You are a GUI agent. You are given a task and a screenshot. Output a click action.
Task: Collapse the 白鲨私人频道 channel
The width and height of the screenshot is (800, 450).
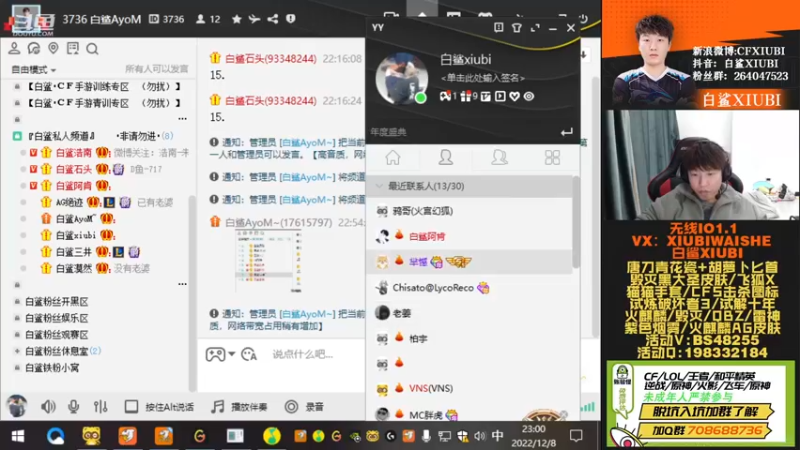tap(17, 136)
